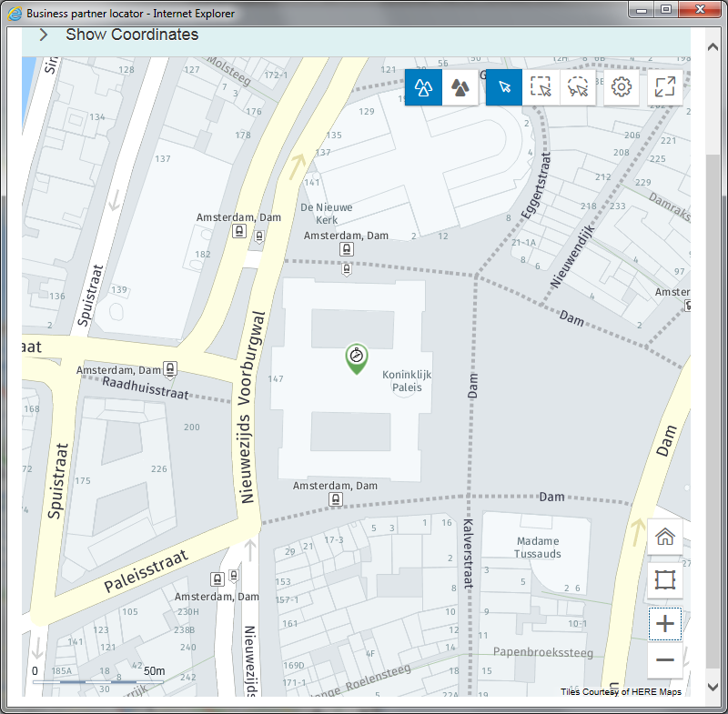Click the scroll up arrow
The width and height of the screenshot is (728, 714).
pyautogui.click(x=713, y=47)
